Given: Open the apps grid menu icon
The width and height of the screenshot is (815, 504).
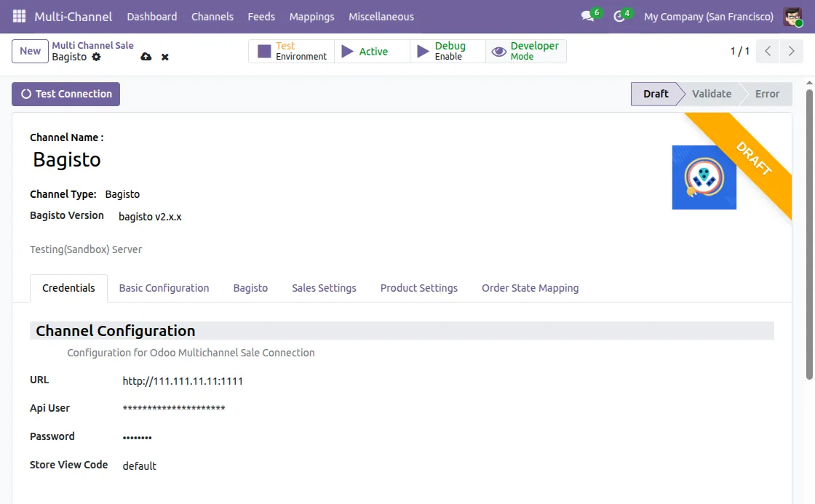Looking at the screenshot, I should coord(19,16).
